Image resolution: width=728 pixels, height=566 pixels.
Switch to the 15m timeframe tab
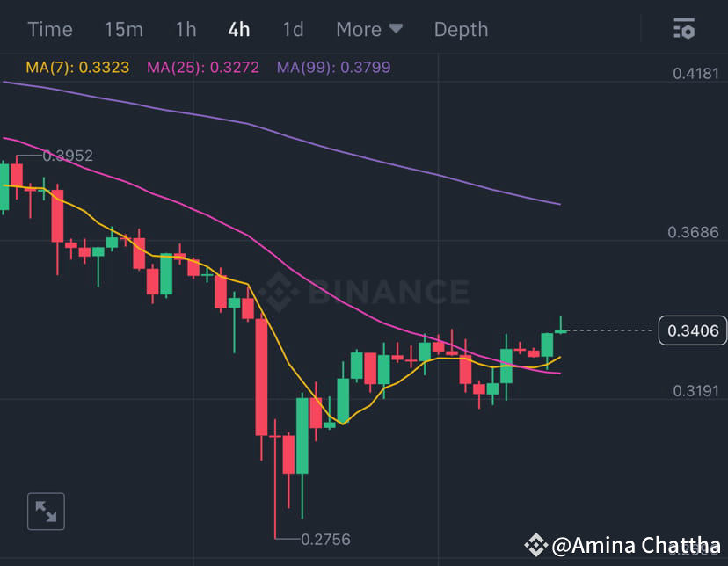[123, 29]
